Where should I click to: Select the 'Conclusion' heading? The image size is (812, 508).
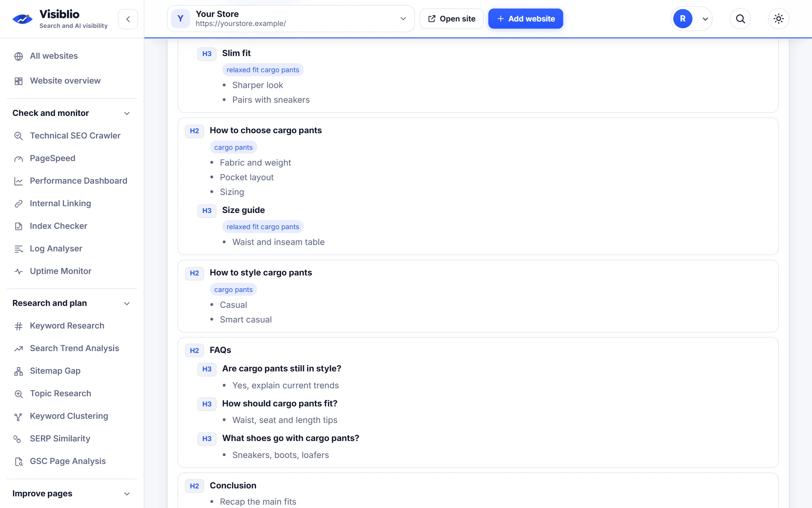pos(233,486)
